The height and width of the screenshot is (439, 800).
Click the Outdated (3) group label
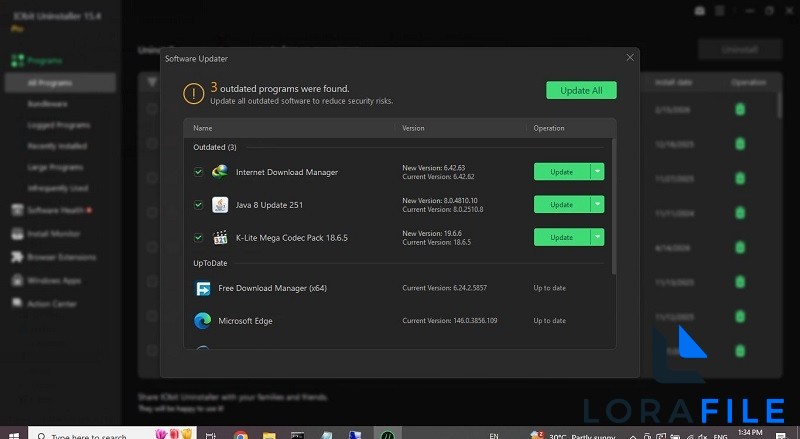[x=215, y=147]
